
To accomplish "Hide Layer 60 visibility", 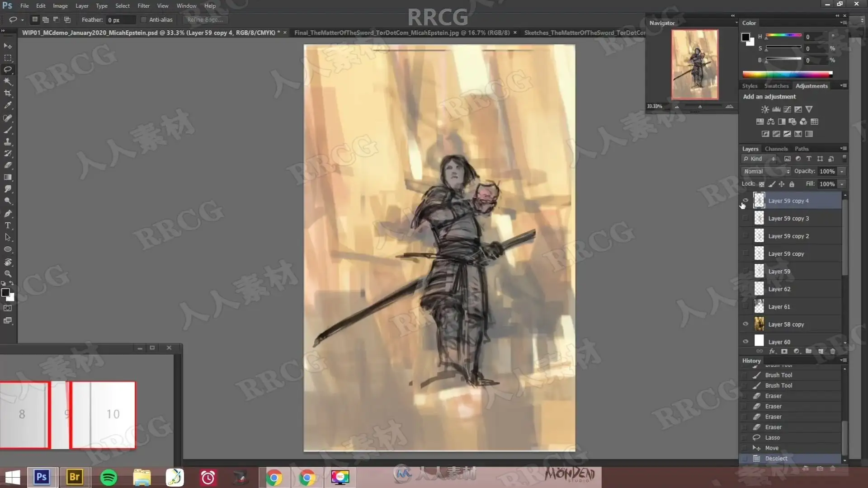I will 745,342.
